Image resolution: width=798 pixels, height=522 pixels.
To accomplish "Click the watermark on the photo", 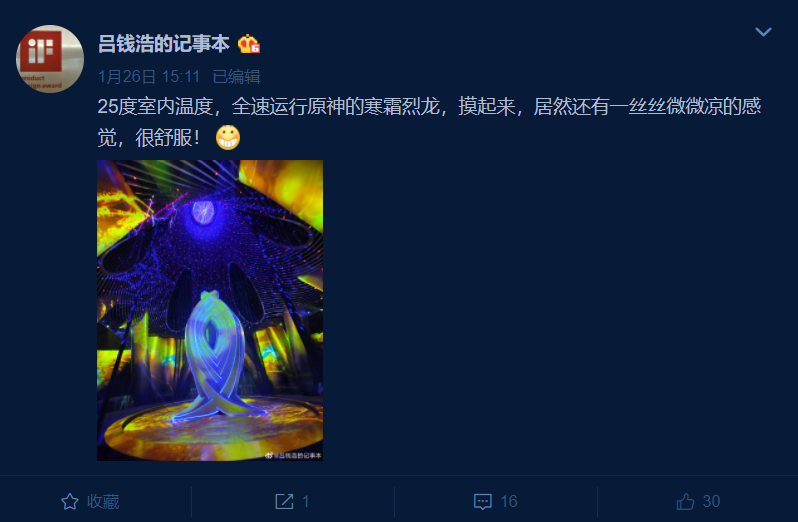I will tap(294, 456).
